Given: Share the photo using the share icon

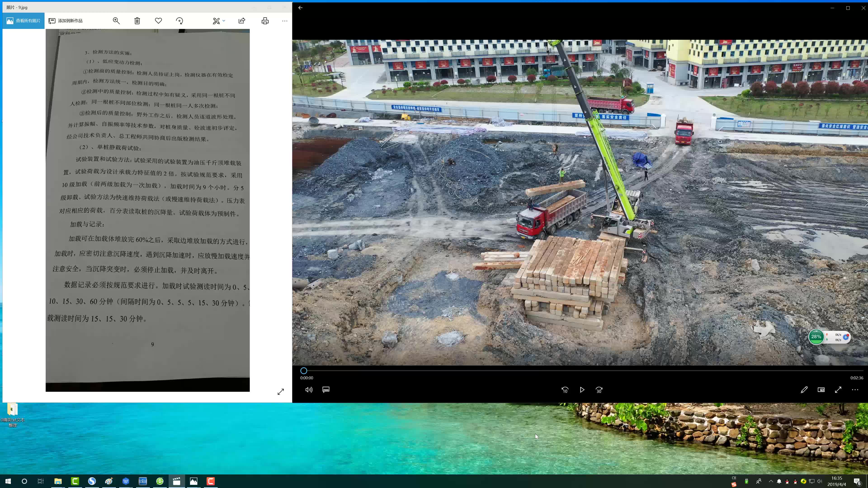Looking at the screenshot, I should pos(242,21).
